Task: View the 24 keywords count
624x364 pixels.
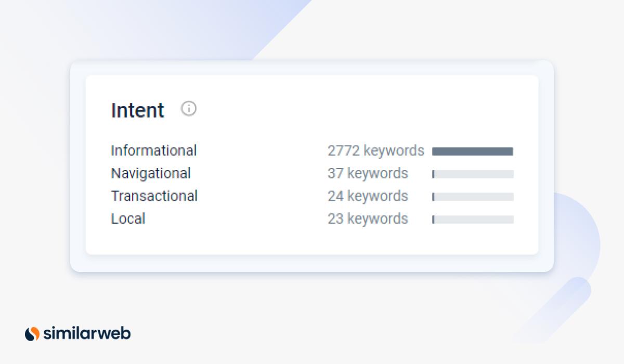Action: pos(368,196)
